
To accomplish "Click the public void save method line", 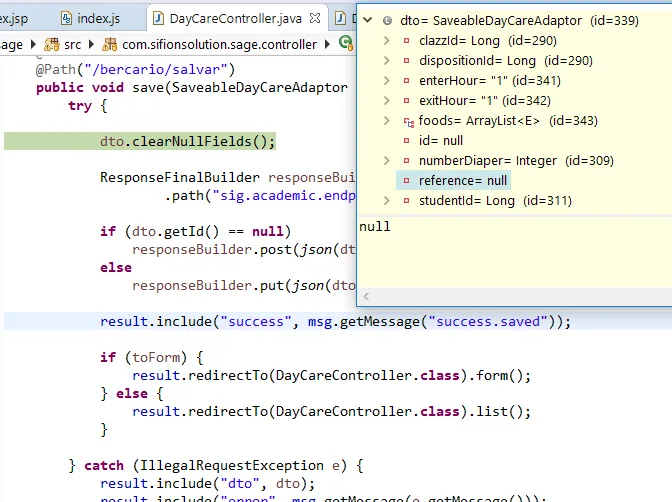I will [192, 87].
